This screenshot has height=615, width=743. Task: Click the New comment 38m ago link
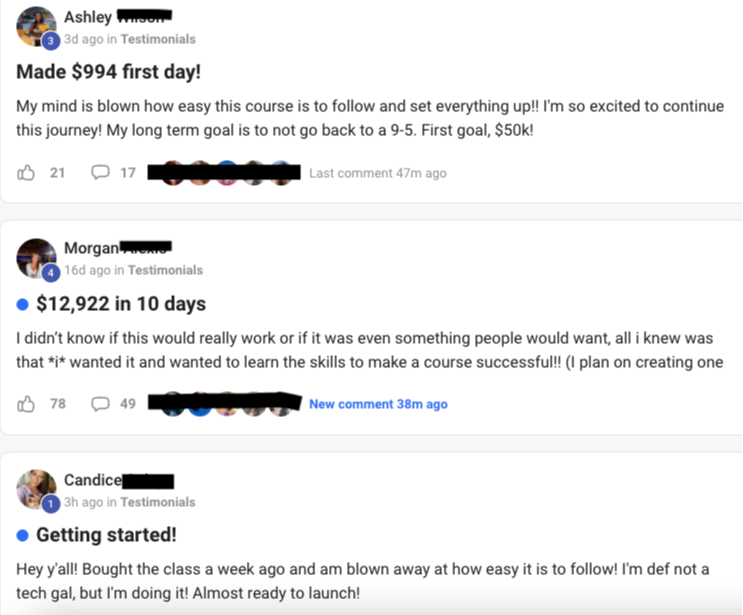[378, 404]
